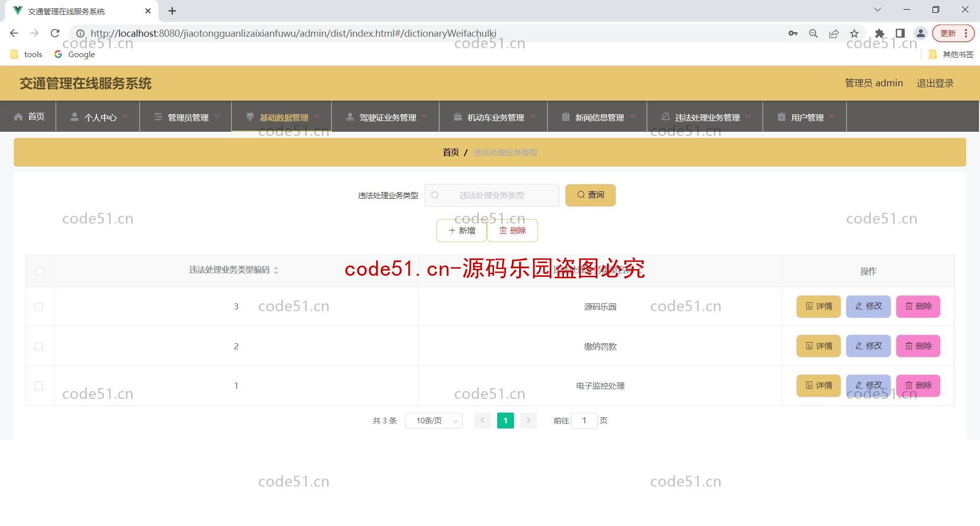Expand the 机动车业务管理 menu
The width and height of the screenshot is (980, 526).
coord(494,117)
